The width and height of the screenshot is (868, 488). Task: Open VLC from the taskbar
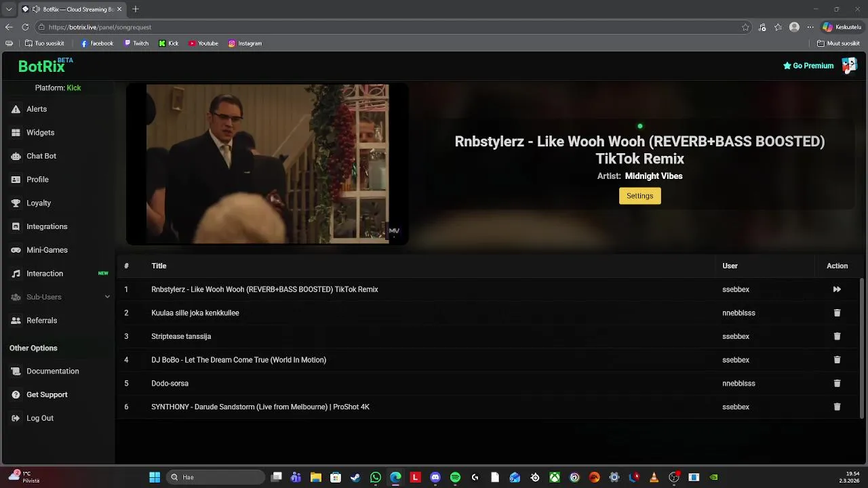654,477
